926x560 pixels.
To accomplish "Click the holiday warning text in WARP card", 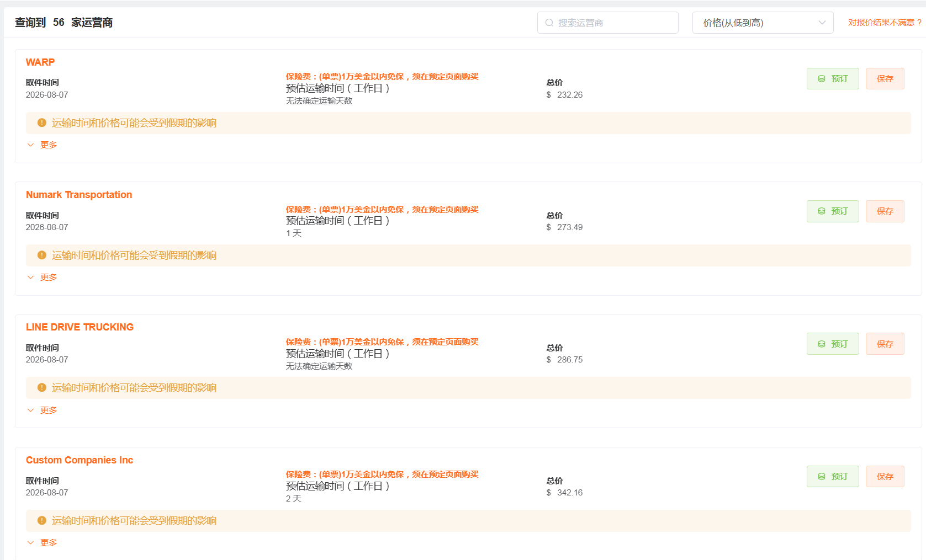I will point(134,123).
